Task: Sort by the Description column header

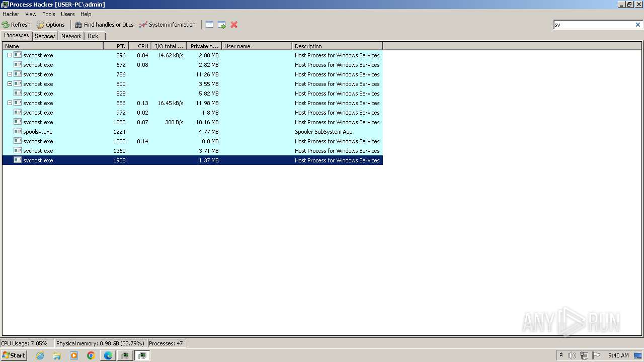Action: tap(337, 46)
